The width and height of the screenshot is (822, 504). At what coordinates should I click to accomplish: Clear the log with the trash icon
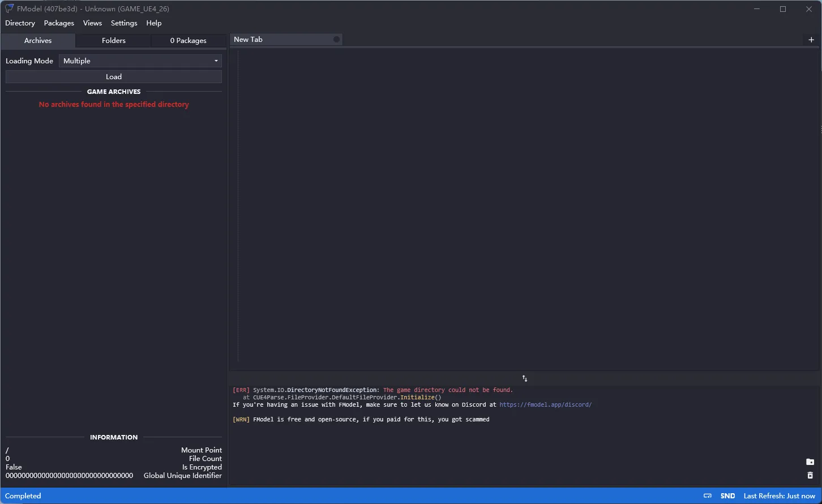[810, 476]
